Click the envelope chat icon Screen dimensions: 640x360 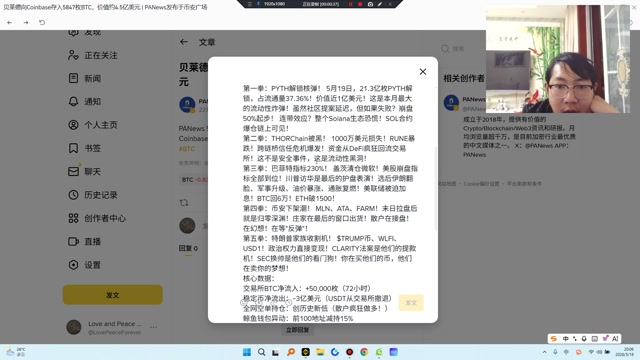click(x=73, y=171)
